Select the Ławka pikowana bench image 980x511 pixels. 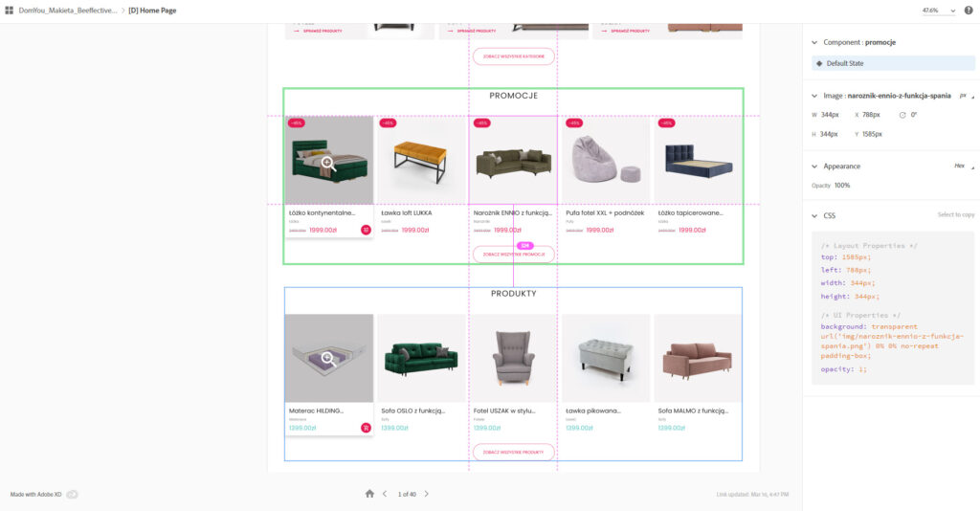pos(606,358)
